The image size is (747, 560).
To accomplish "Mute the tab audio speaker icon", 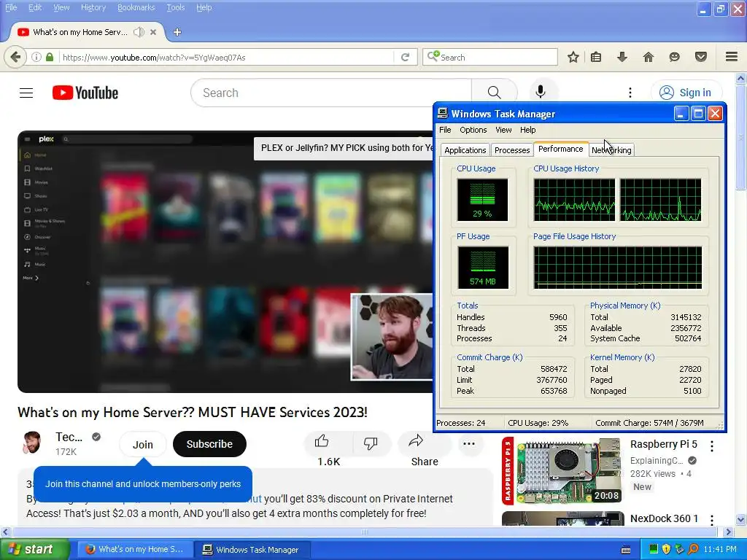I will tap(139, 32).
